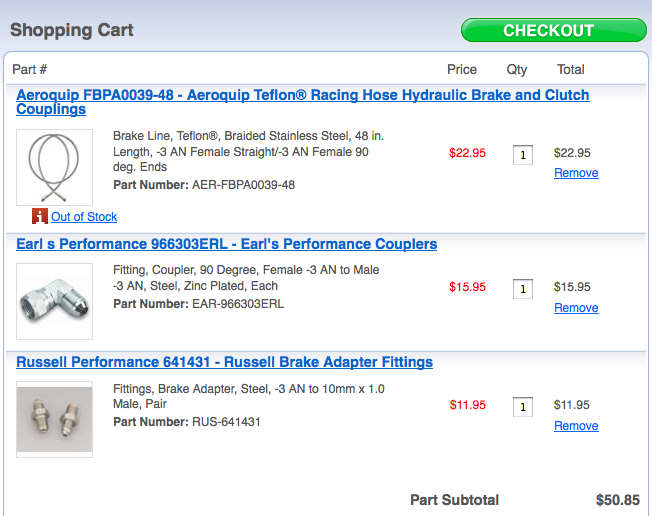Click the red info icon beside Out of Stock
Viewport: 652px width, 516px height.
coord(40,216)
